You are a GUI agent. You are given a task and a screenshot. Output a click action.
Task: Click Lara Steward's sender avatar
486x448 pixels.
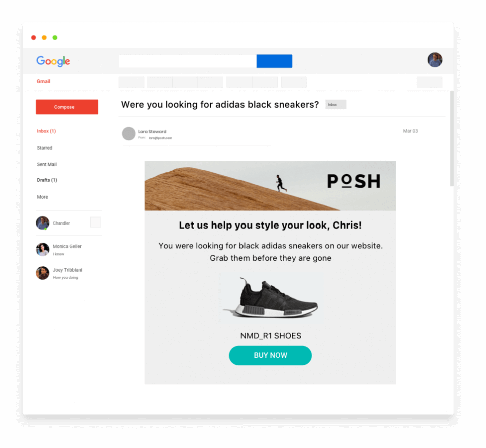tap(129, 134)
